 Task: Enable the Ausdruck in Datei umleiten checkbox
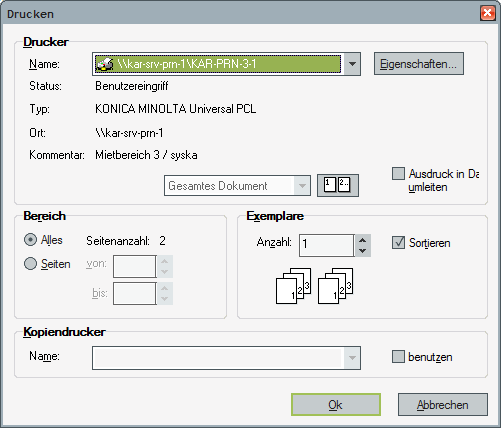coord(398,174)
